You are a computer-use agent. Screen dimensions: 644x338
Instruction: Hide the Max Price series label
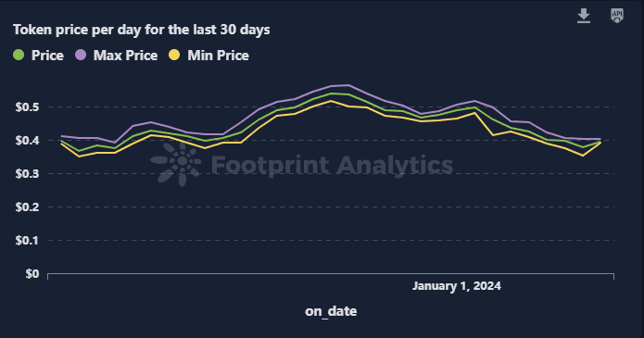pos(126,56)
